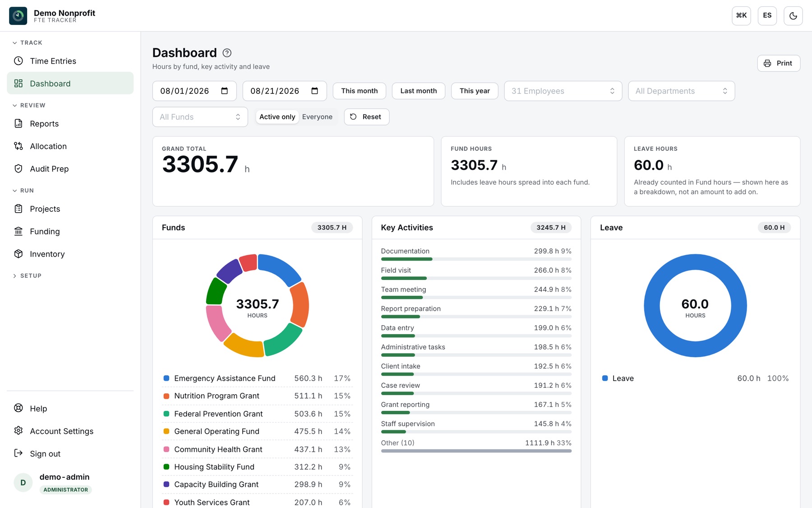Click the circular arrow icon on Reset

click(x=353, y=117)
